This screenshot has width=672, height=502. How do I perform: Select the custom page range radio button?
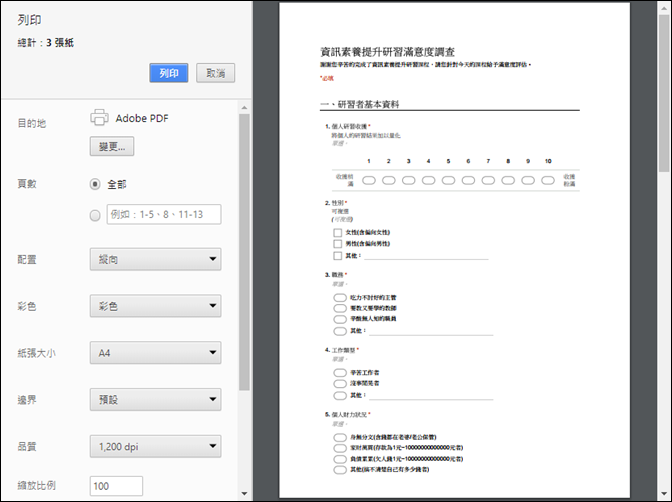tap(95, 215)
